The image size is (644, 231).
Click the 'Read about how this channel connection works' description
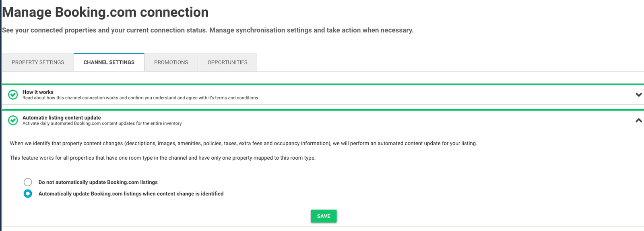[x=140, y=98]
